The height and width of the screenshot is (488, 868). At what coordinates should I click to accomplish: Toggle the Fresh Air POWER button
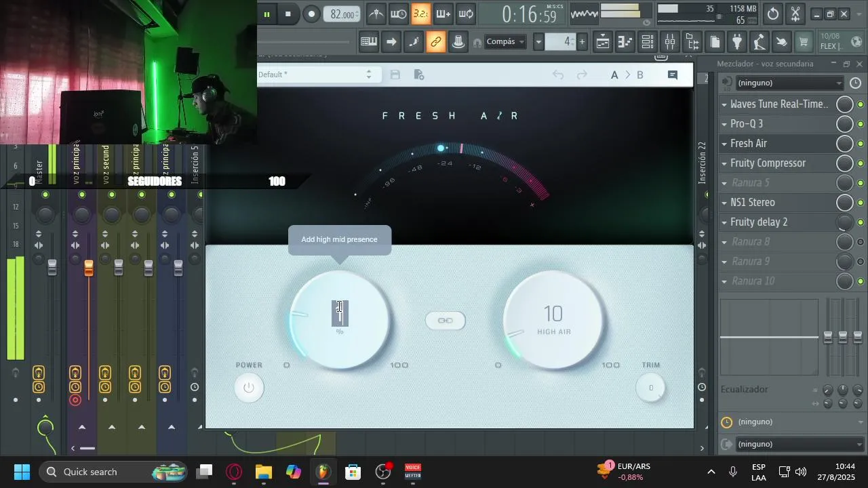click(249, 388)
